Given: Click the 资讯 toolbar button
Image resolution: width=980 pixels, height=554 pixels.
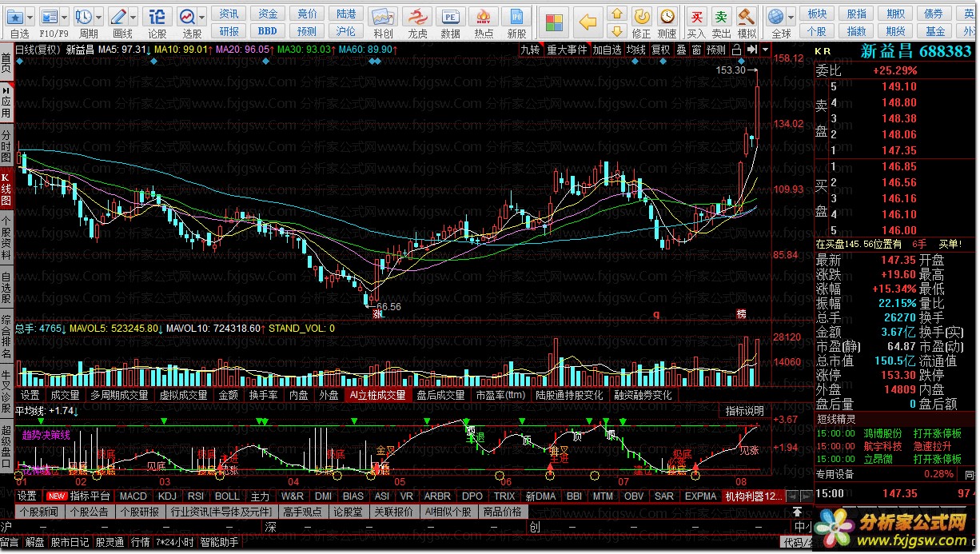Looking at the screenshot, I should 229,14.
